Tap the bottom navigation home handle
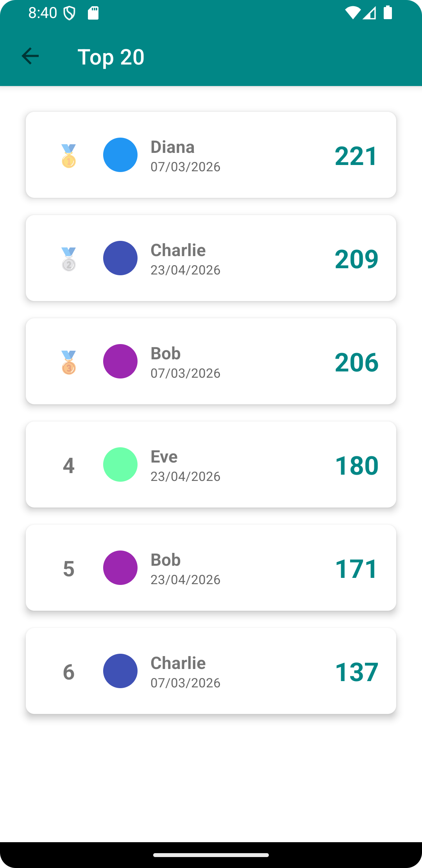422x868 pixels. pos(211,855)
